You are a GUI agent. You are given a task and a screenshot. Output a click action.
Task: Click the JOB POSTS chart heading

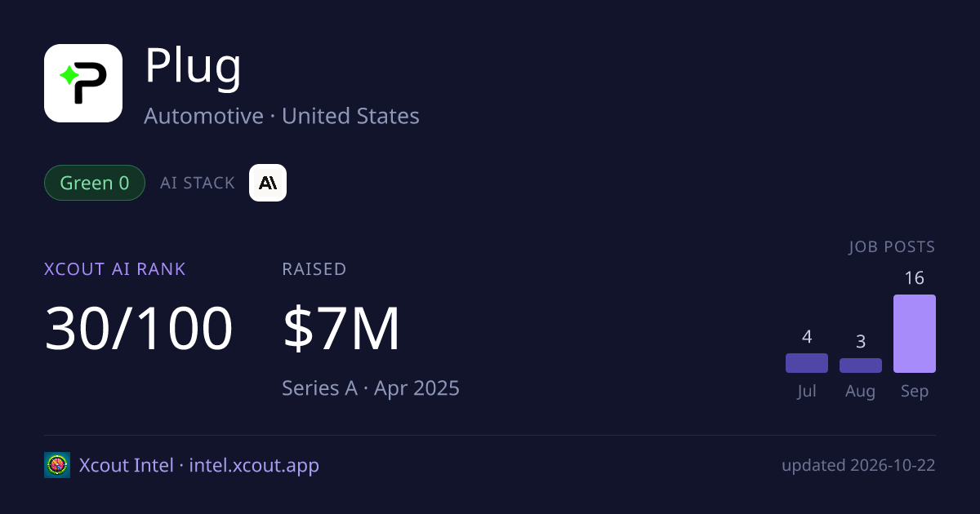coord(892,246)
